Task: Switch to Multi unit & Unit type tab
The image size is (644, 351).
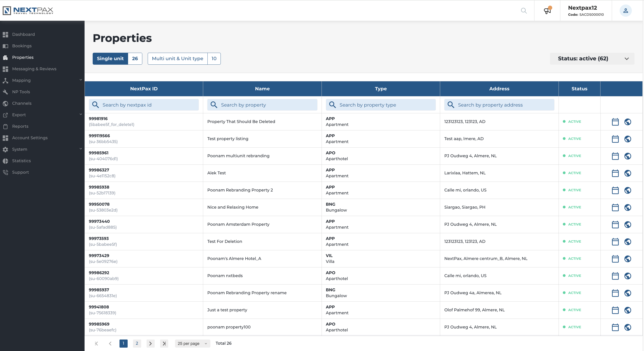Action: pos(184,58)
